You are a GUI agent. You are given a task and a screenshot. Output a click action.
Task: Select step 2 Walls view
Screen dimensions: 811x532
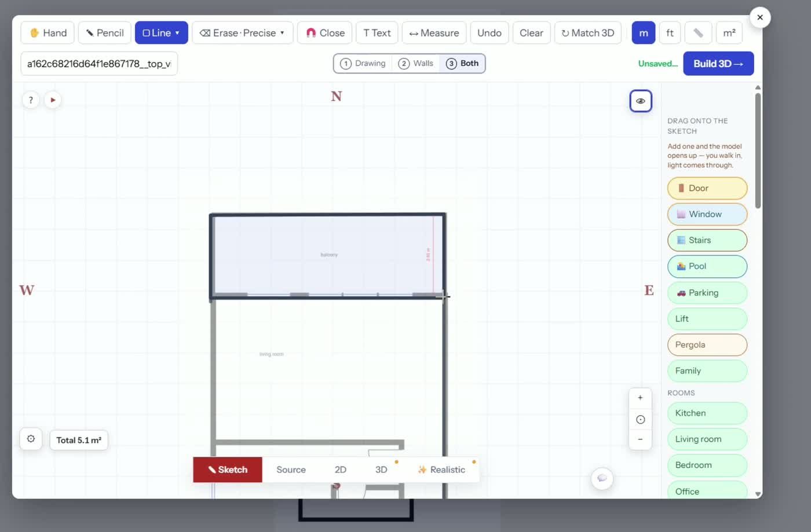coord(416,64)
